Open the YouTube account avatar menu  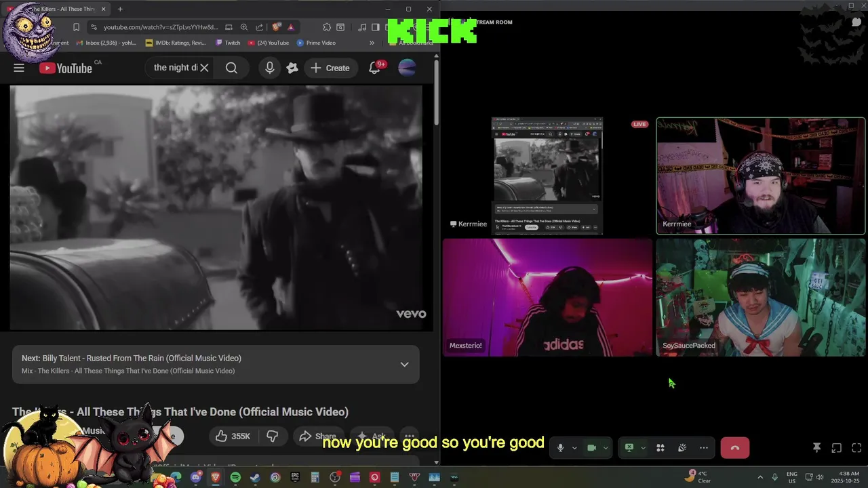tap(407, 68)
